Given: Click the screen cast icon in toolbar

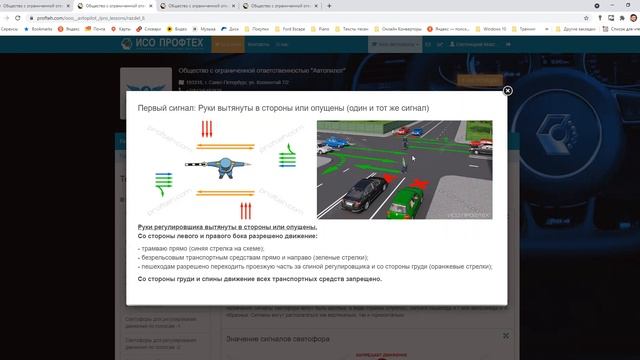Looking at the screenshot, I should pyautogui.click(x=611, y=18).
